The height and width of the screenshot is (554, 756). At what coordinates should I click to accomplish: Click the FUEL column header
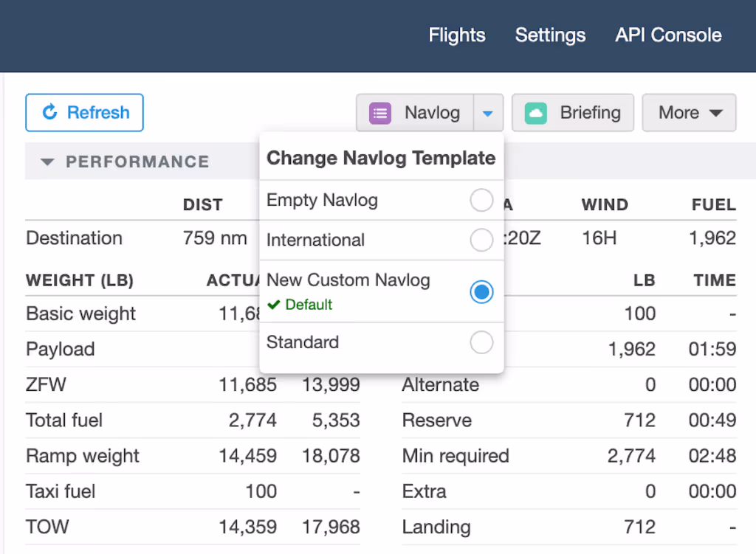click(x=714, y=205)
